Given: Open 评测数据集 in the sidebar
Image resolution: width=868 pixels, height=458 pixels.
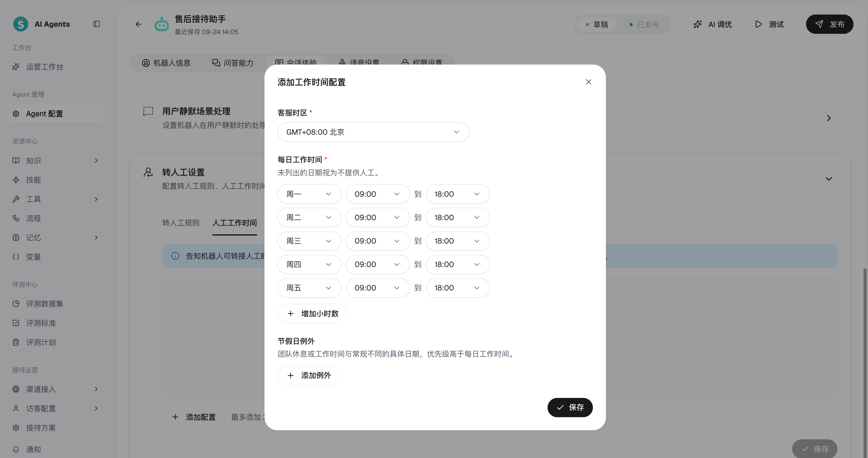Looking at the screenshot, I should [56, 303].
